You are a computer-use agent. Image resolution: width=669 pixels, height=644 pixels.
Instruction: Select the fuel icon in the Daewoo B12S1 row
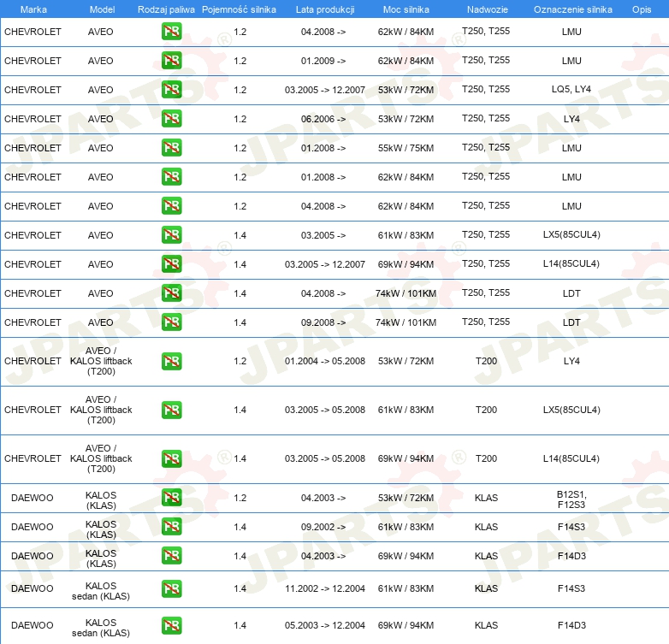click(x=171, y=498)
